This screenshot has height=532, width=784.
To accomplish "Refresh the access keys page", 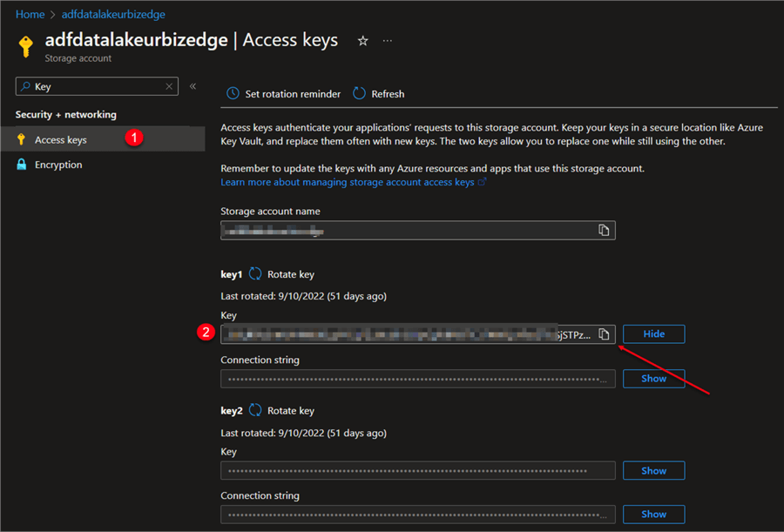I will (379, 94).
